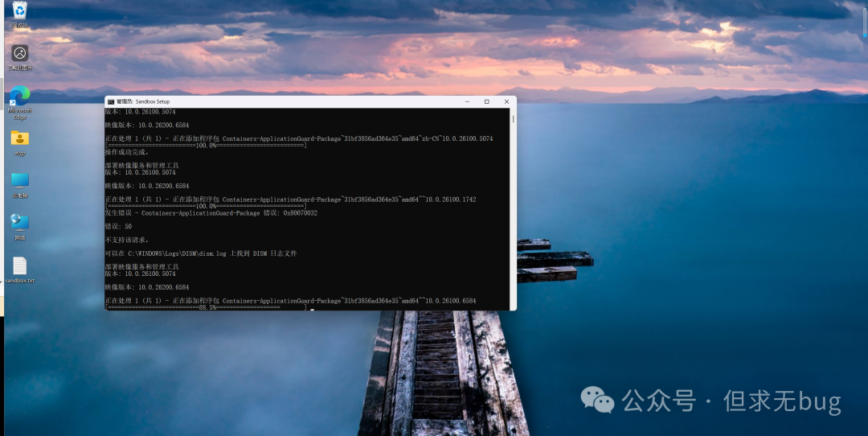Click the '不支持该请求。' message line
Screen dimensions: 868x436
coord(127,240)
